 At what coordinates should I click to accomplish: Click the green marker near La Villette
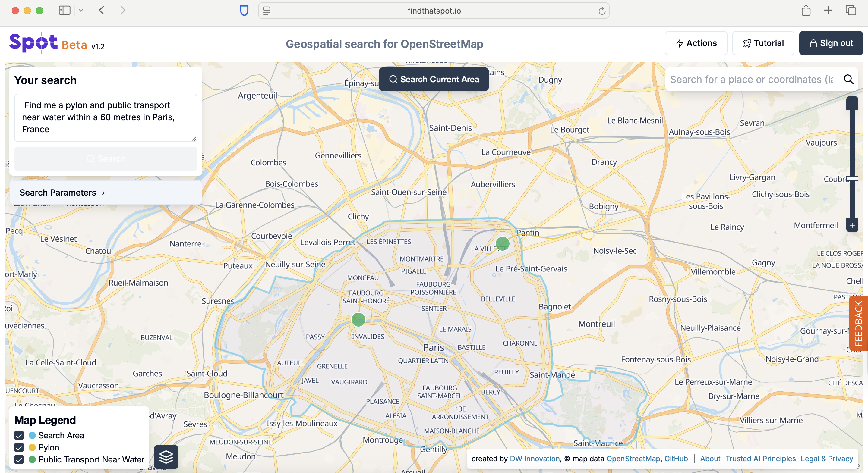(x=502, y=243)
